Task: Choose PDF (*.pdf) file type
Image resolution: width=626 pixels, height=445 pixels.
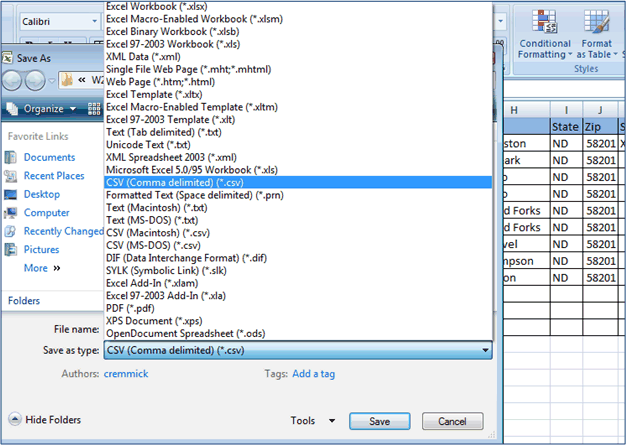Action: [x=298, y=308]
